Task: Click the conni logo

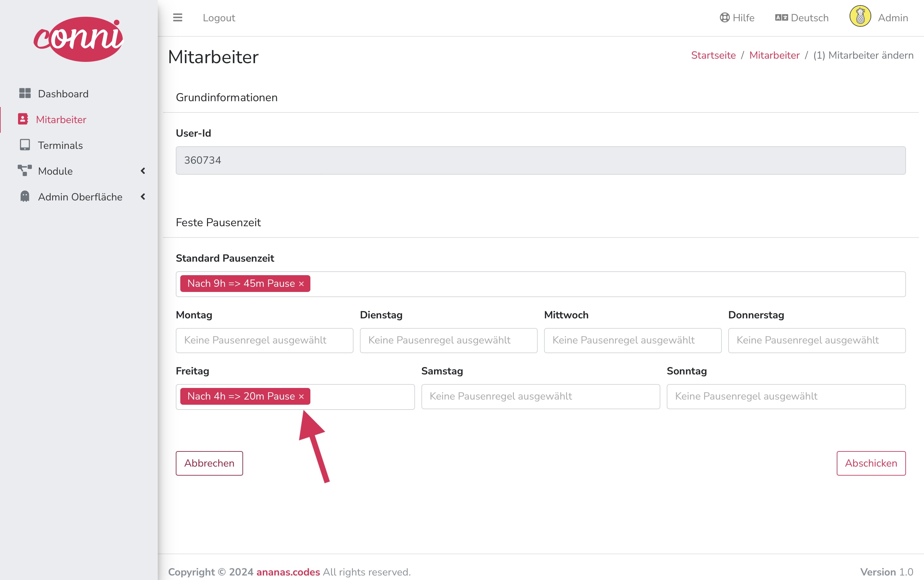Action: coord(79,39)
